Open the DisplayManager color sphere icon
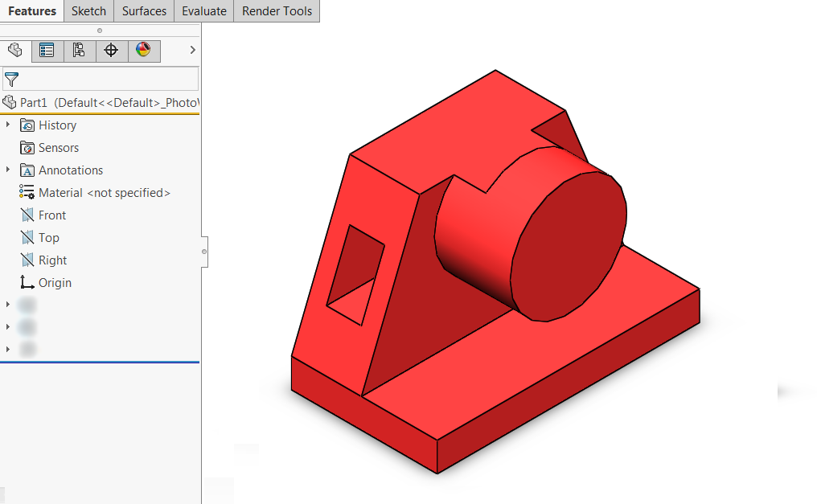The width and height of the screenshot is (817, 504). click(x=143, y=51)
